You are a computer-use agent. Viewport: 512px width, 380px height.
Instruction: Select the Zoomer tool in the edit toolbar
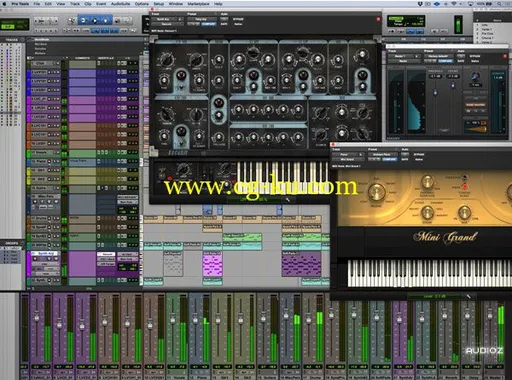coord(72,21)
